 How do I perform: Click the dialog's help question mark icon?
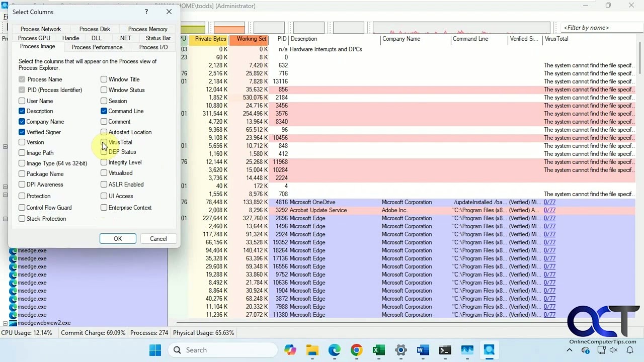[146, 12]
